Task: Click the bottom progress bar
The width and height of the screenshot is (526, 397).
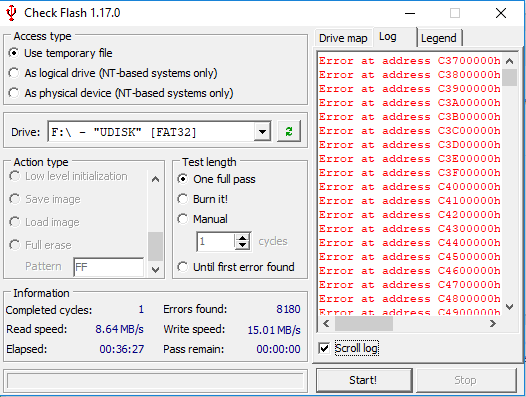Action: coord(155,381)
